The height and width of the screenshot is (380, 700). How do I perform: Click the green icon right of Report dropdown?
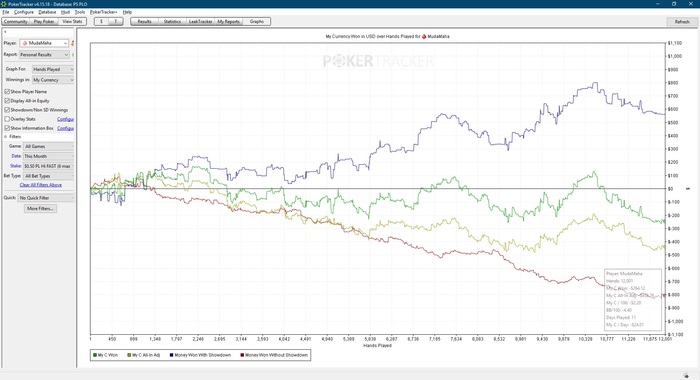tap(73, 54)
